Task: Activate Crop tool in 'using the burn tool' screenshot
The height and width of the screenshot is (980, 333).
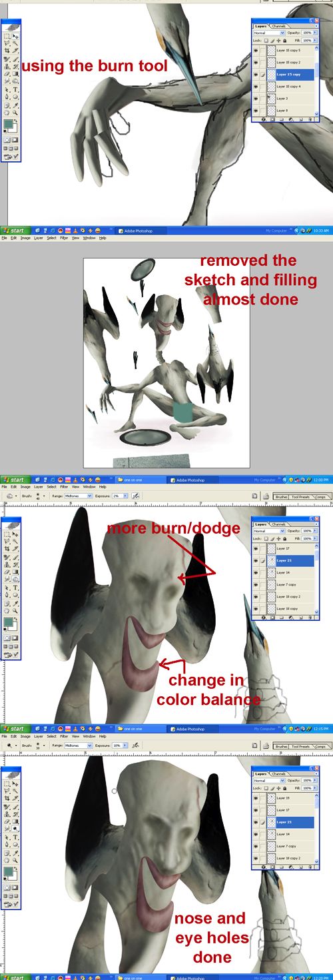Action: 7,51
